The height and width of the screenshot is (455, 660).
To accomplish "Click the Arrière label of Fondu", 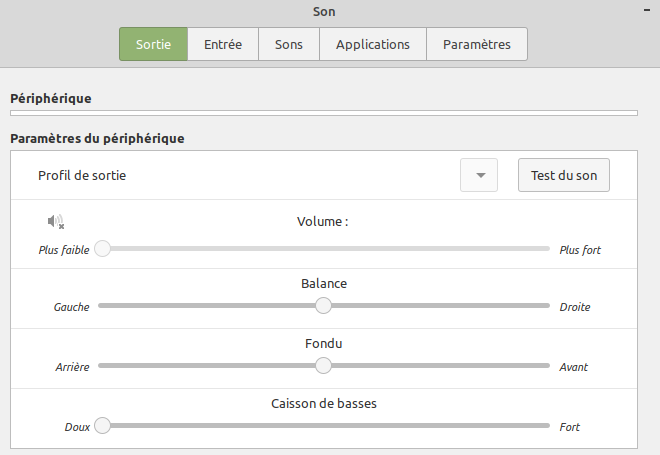I will tap(72, 367).
